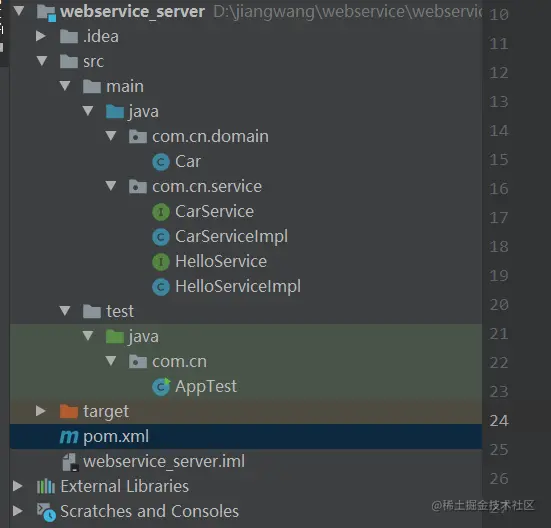This screenshot has height=528, width=551.
Task: Collapse the test folder
Action: (65, 311)
